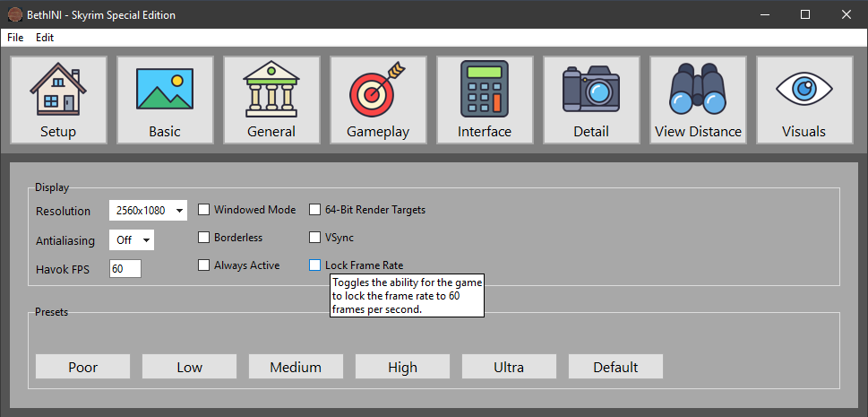Check the Always Active option
The image size is (868, 417).
coord(203,265)
